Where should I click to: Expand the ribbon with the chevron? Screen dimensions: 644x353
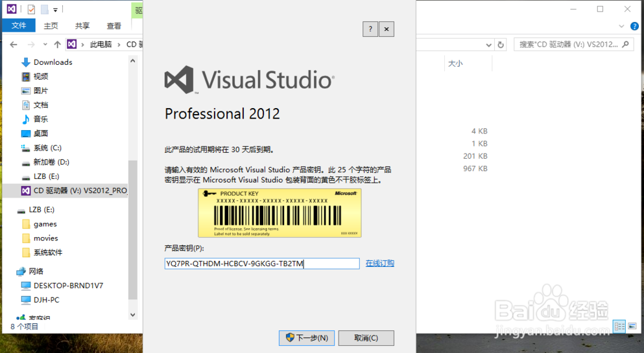(x=621, y=27)
